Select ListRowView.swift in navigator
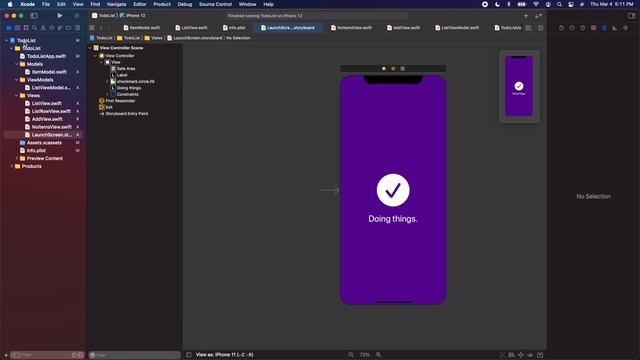This screenshot has width=640, height=360. tap(51, 111)
